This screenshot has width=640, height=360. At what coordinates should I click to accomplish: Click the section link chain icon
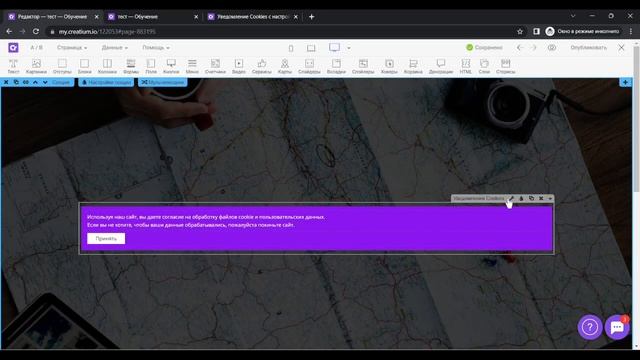click(x=26, y=82)
